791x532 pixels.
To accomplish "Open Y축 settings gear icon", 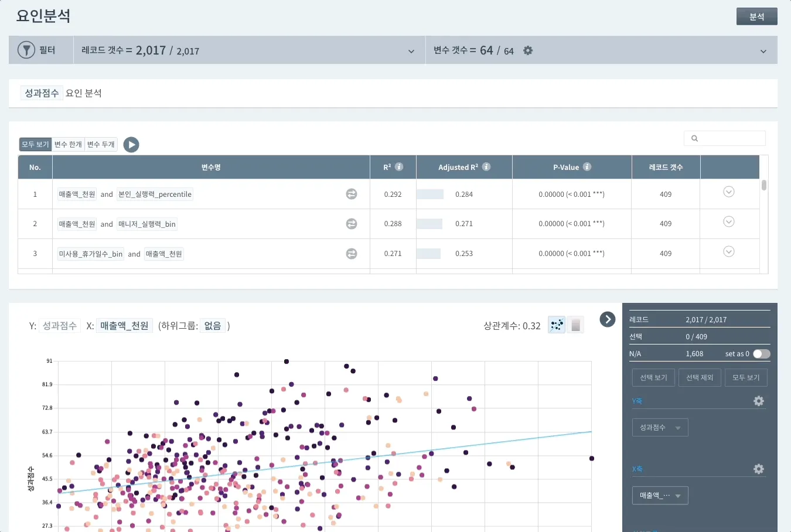I will (x=759, y=401).
